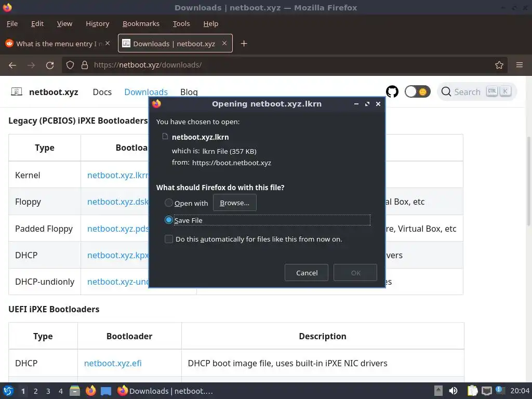Open the shield tracking protection icon

pyautogui.click(x=70, y=65)
